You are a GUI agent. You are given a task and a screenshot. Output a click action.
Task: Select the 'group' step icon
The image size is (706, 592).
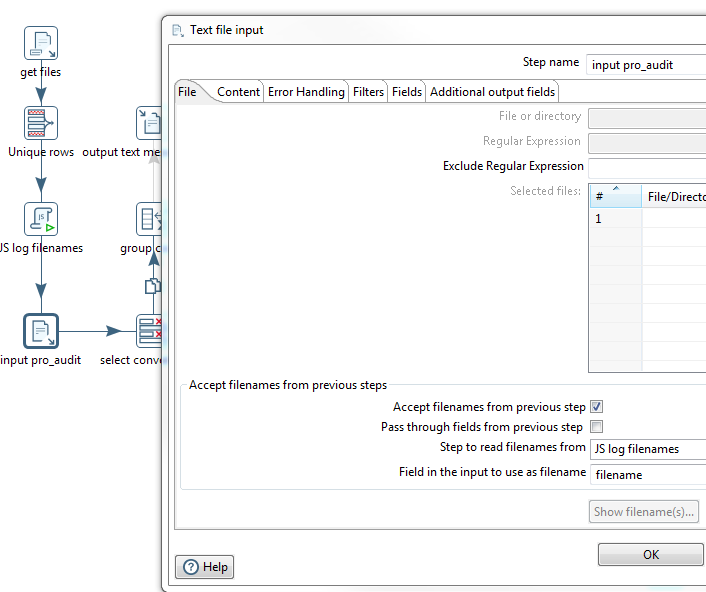[x=149, y=219]
